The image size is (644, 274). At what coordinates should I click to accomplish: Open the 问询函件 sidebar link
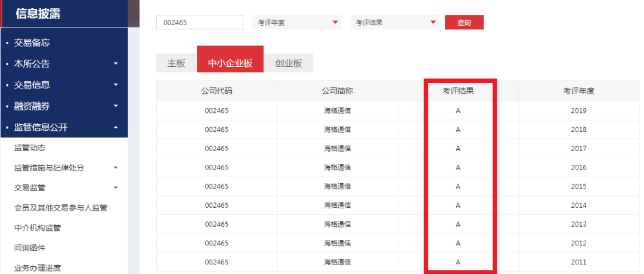click(30, 248)
